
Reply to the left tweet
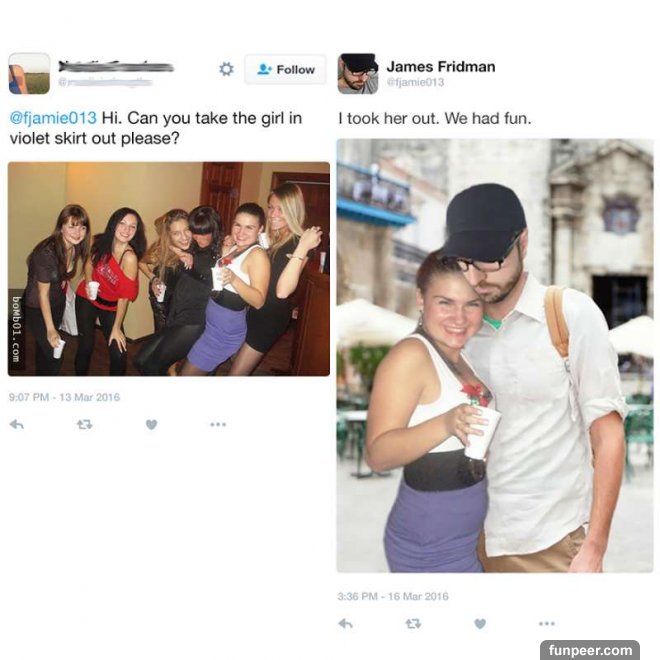tap(17, 424)
